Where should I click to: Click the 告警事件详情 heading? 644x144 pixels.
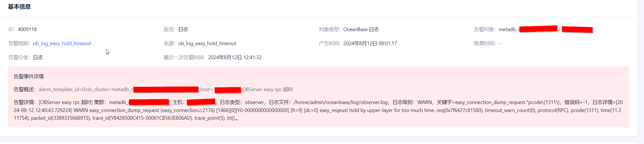point(29,77)
